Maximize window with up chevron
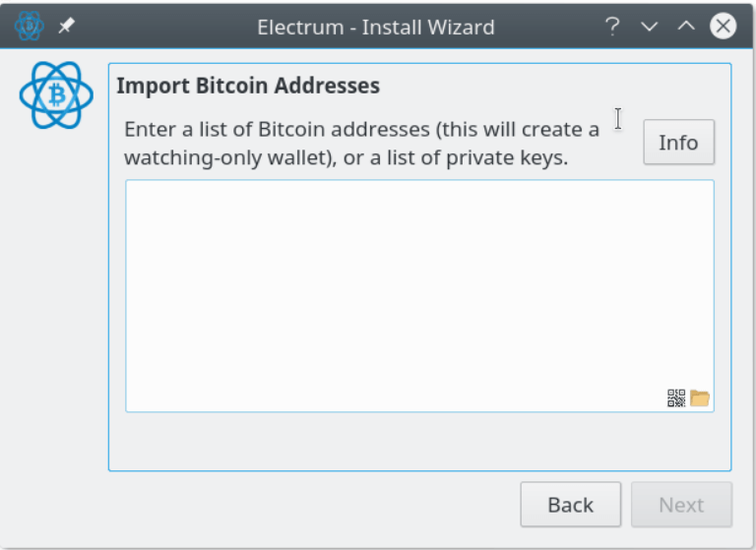Image resolution: width=756 pixels, height=550 pixels. pyautogui.click(x=686, y=26)
